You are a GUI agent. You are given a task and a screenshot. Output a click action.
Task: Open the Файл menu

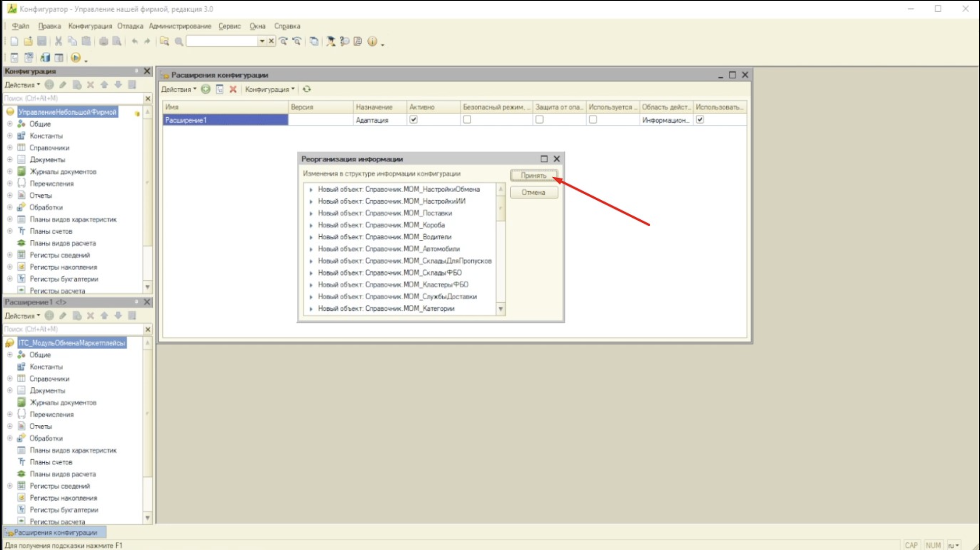pos(20,26)
